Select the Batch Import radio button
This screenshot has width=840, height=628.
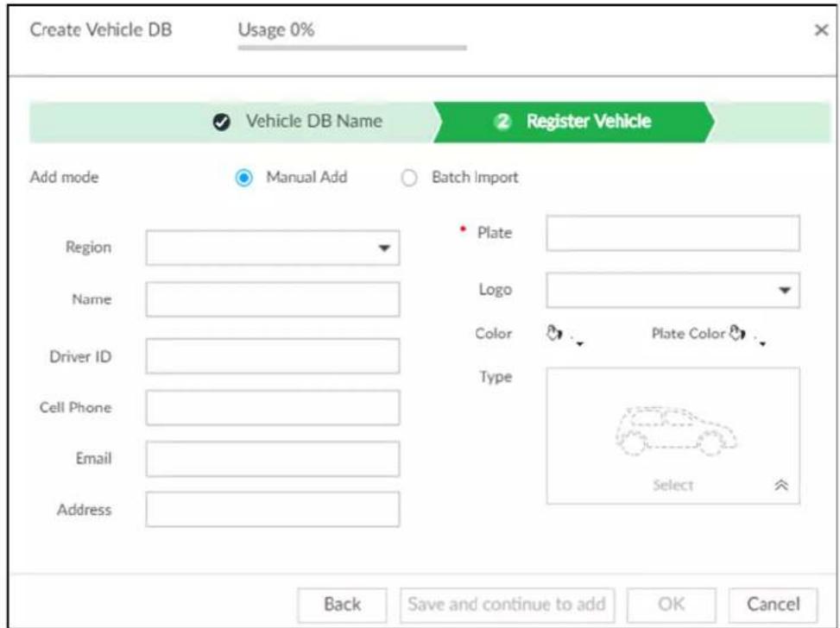tap(409, 177)
